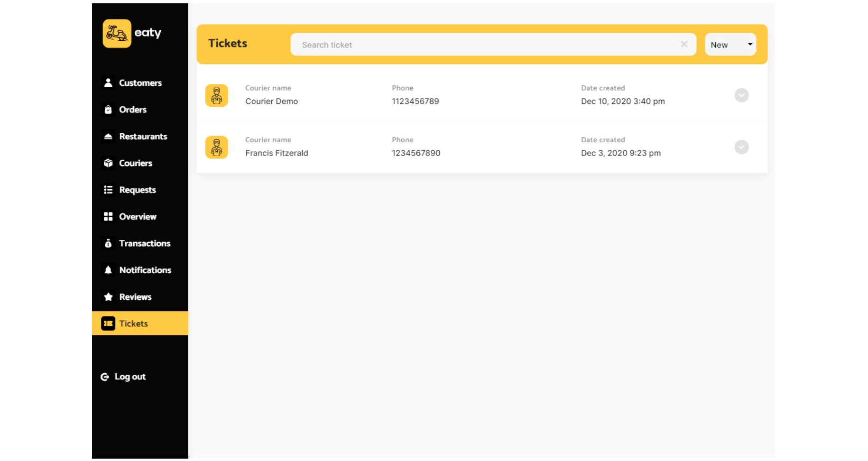Go to Reviews

[x=140, y=297]
